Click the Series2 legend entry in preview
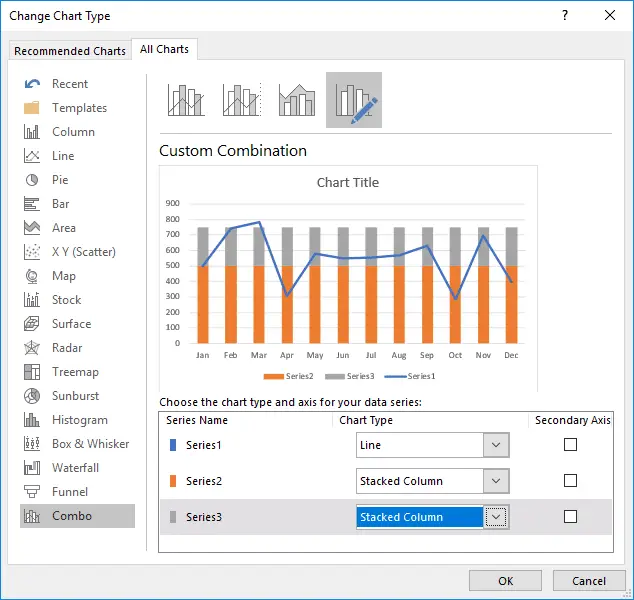634x600 pixels. [x=288, y=376]
